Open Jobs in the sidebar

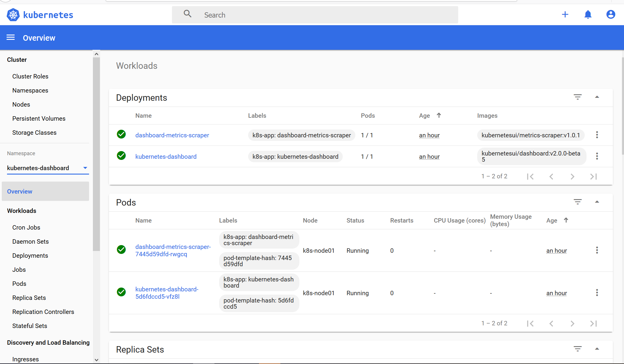19,269
